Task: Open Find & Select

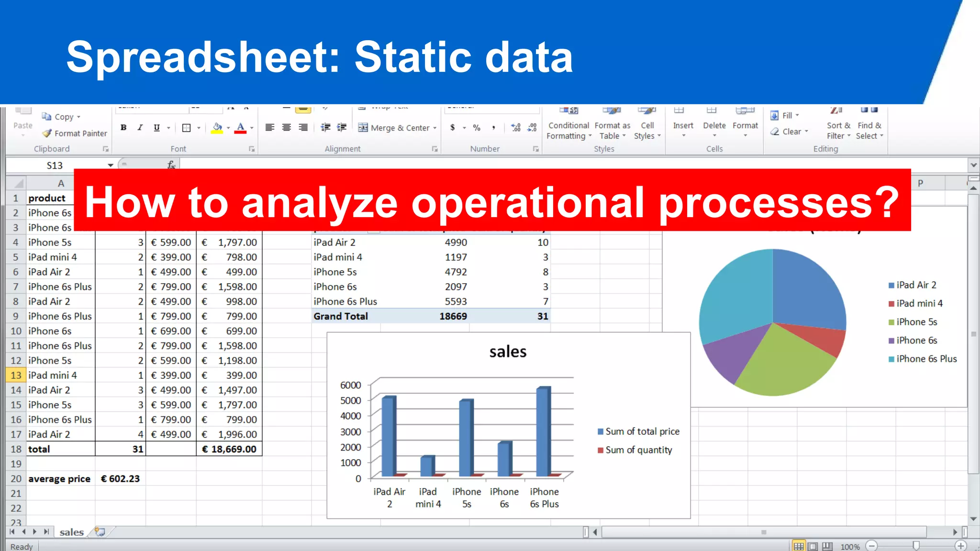Action: coord(869,124)
